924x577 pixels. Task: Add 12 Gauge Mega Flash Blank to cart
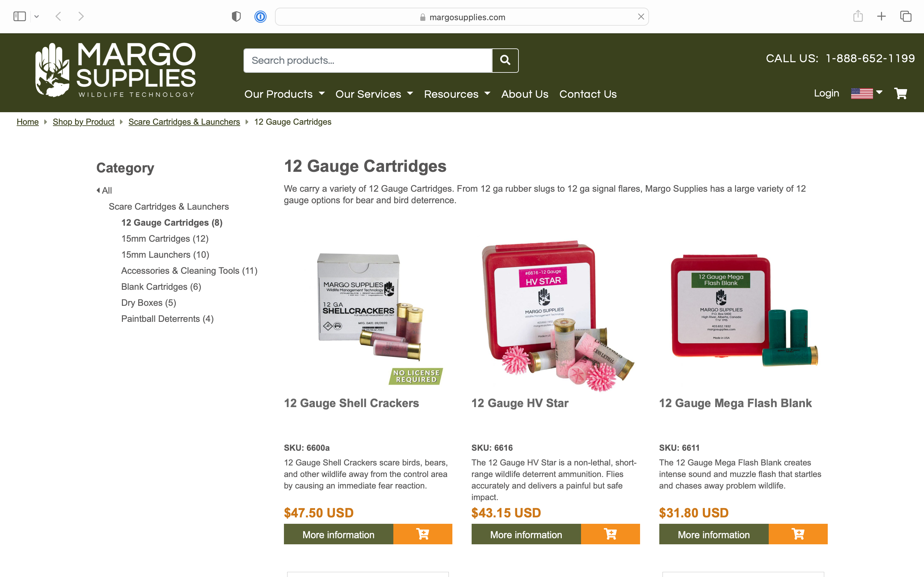798,534
